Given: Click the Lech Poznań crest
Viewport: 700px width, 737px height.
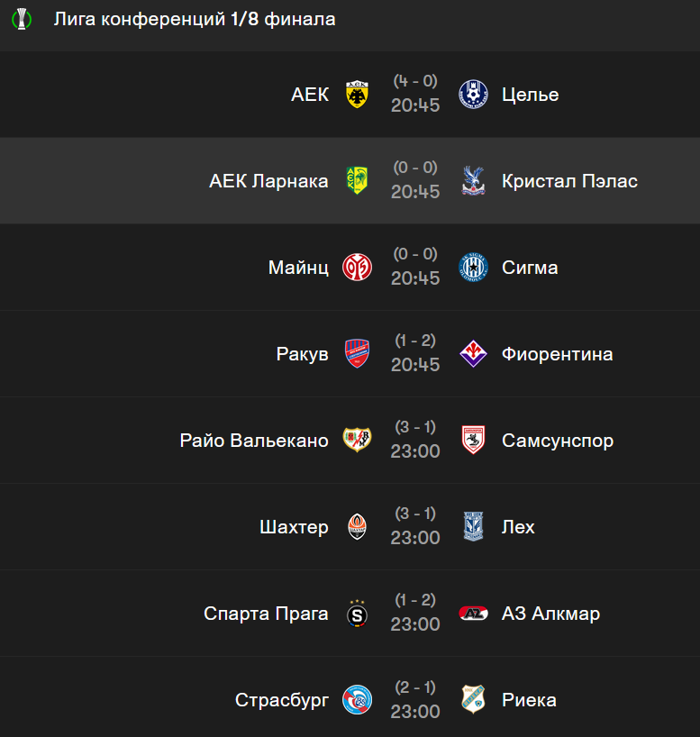Looking at the screenshot, I should point(473,527).
